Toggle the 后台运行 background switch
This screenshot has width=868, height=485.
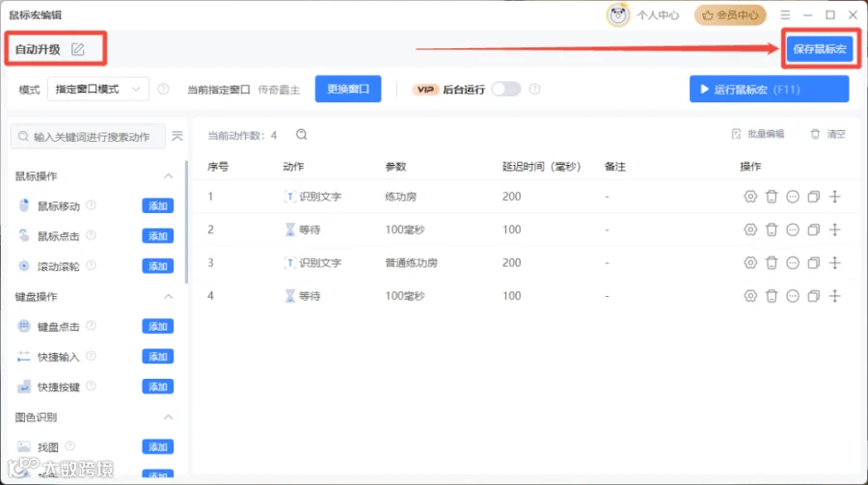(506, 89)
